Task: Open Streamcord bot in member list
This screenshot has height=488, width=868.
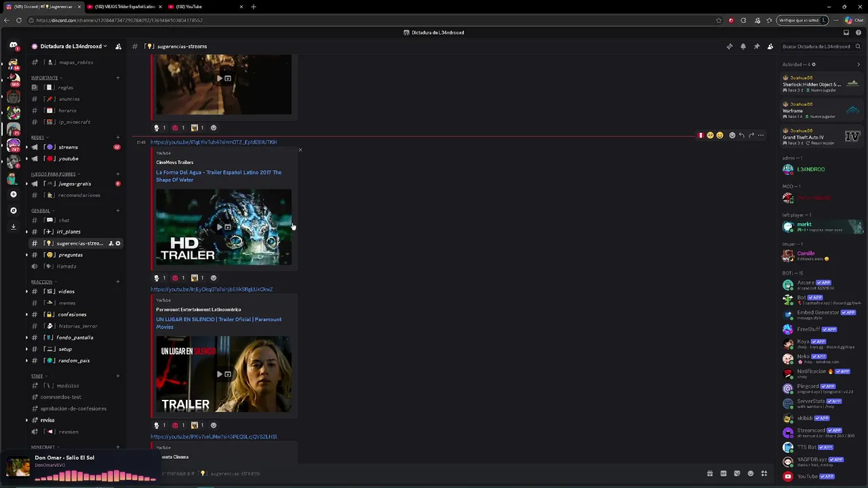Action: point(822,432)
